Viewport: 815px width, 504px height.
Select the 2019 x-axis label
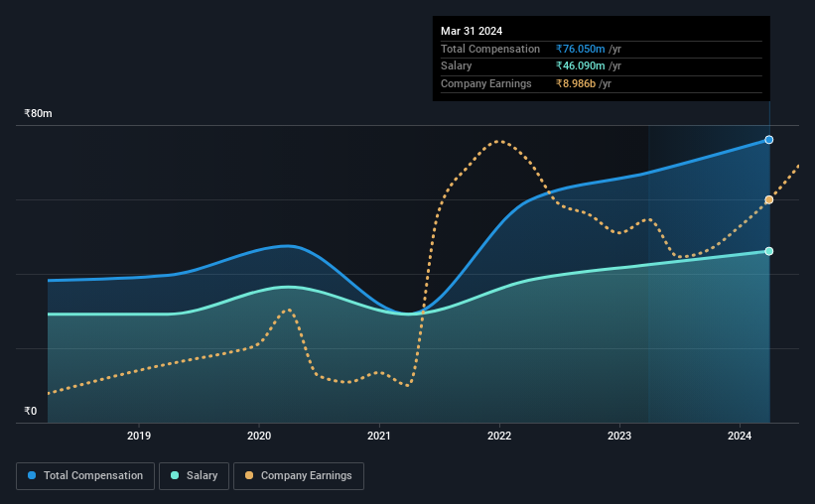(139, 436)
